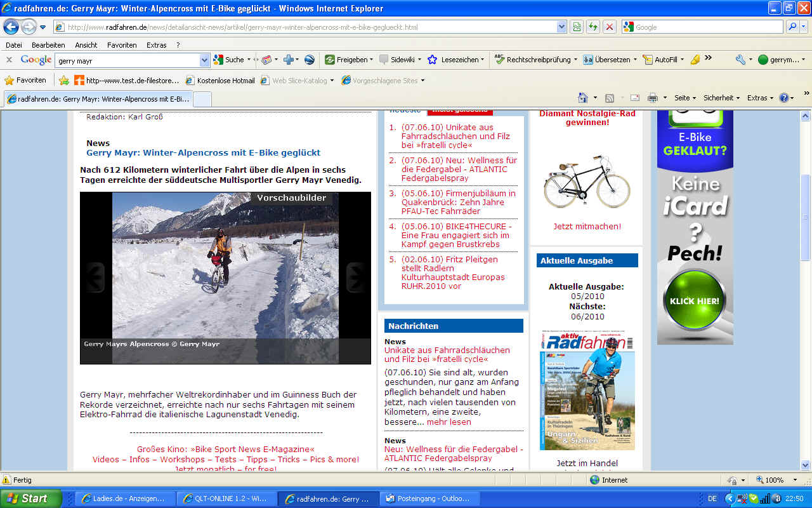Viewport: 812px width, 508px height.
Task: Click the 'mehr lesen' link
Action: tap(449, 422)
